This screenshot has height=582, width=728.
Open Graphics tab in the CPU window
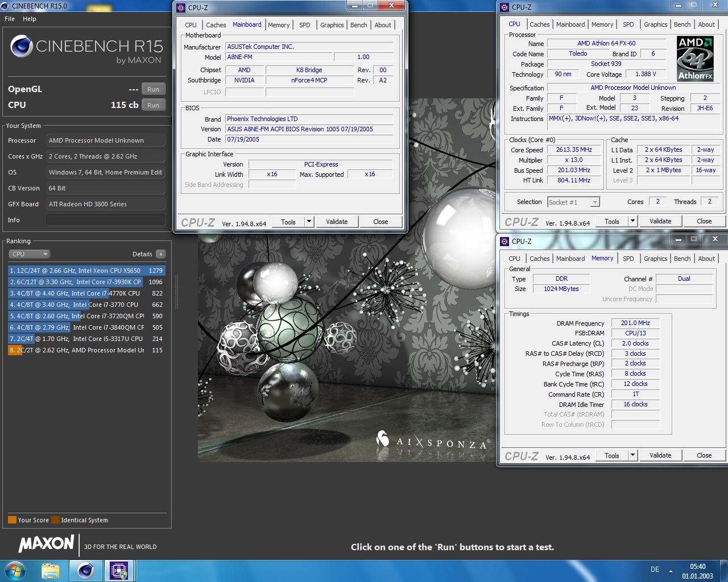point(655,24)
